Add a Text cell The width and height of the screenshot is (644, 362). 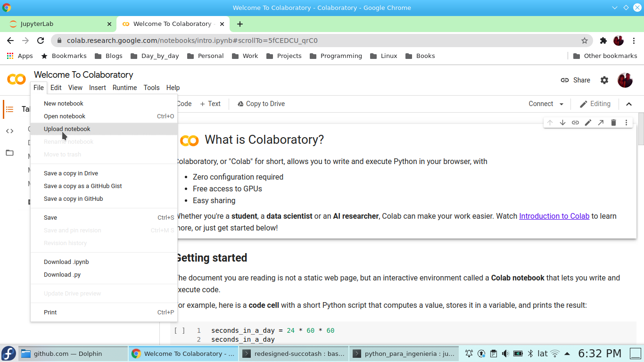click(210, 104)
